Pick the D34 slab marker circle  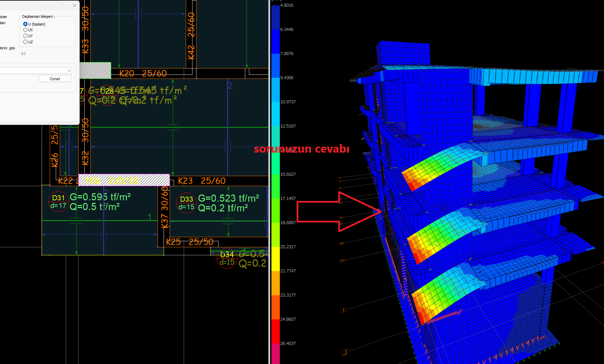click(x=227, y=258)
